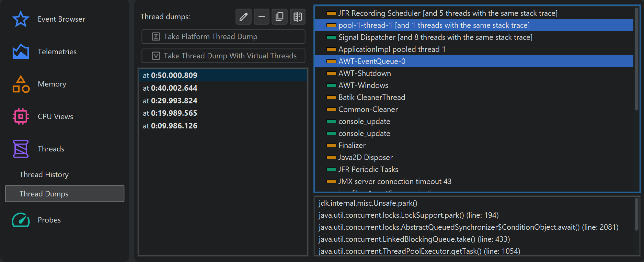Select the AWT-Shutdown thread
This screenshot has height=262, width=644.
point(364,73)
